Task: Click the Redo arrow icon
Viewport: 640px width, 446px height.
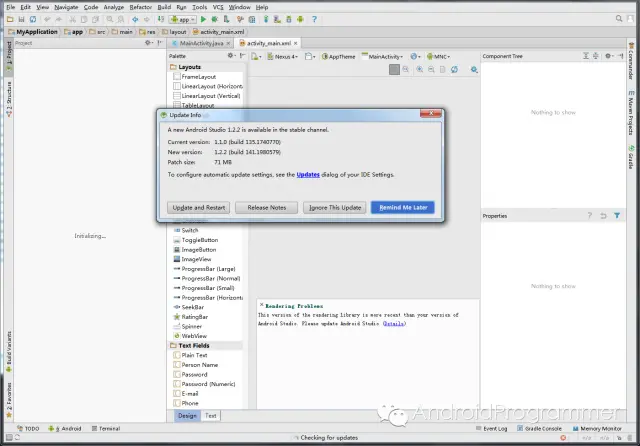Action: [x=58, y=19]
